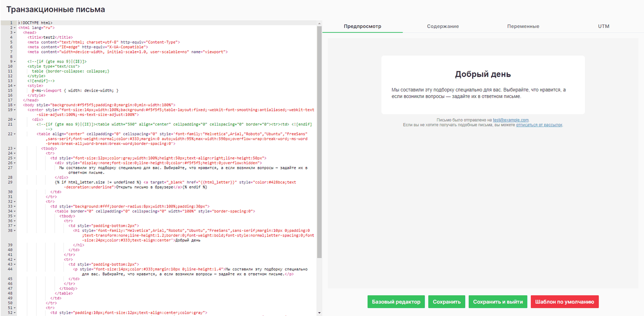Fold the hidden preheader div at line 26
Viewport: 644px width, 316px height.
tap(15, 163)
